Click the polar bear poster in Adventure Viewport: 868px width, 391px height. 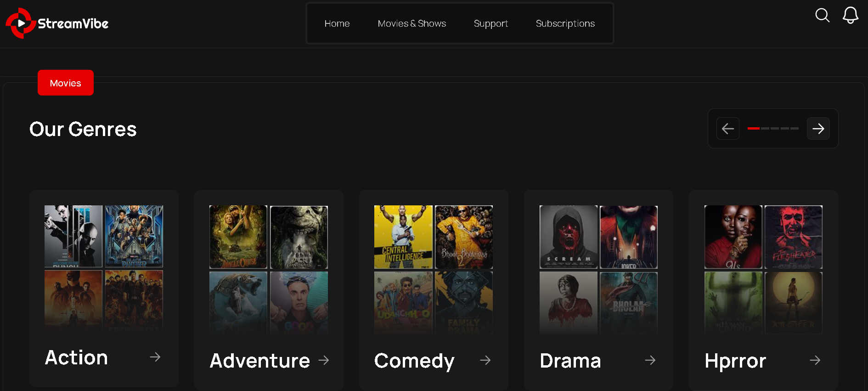coord(238,303)
